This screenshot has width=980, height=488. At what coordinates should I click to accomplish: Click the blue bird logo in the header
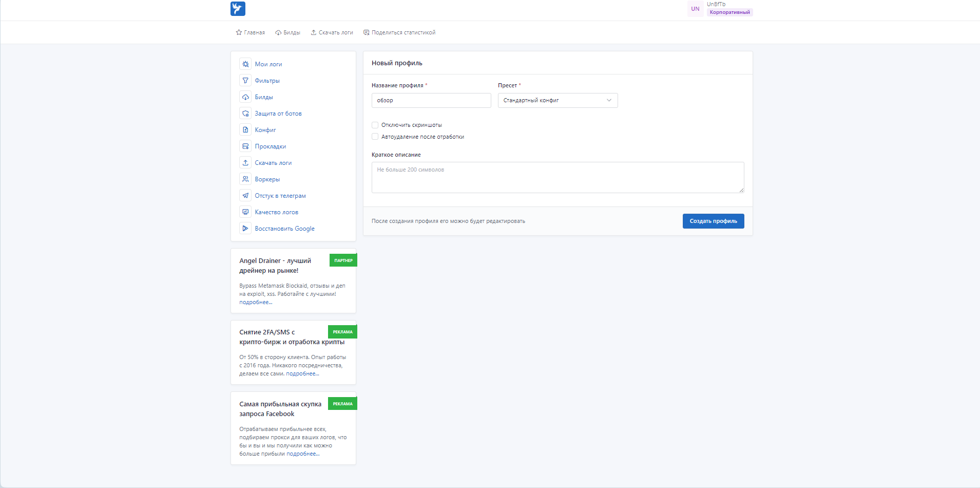(238, 9)
